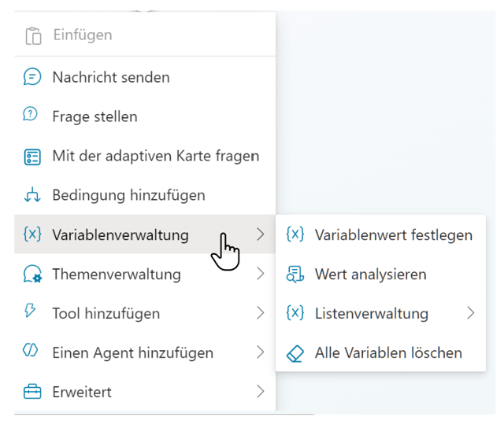Click the Einen Agent hinzufügen icon
Image resolution: width=504 pixels, height=424 pixels.
click(30, 350)
